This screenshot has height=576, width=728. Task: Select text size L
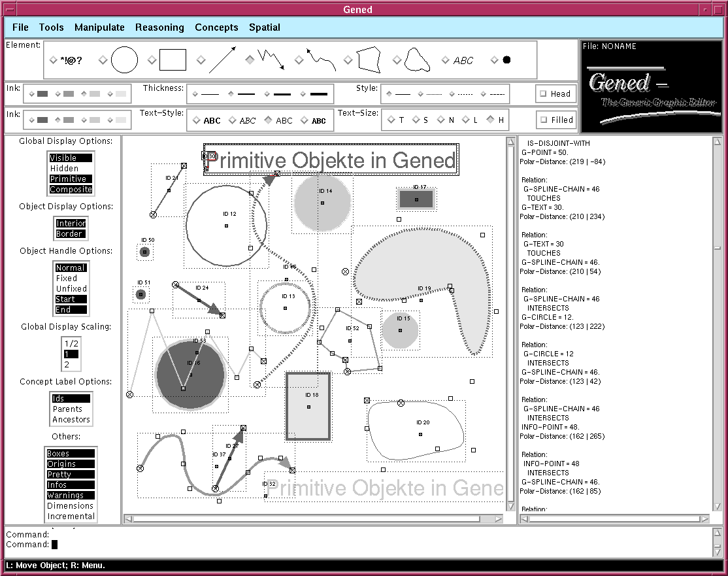[x=471, y=120]
